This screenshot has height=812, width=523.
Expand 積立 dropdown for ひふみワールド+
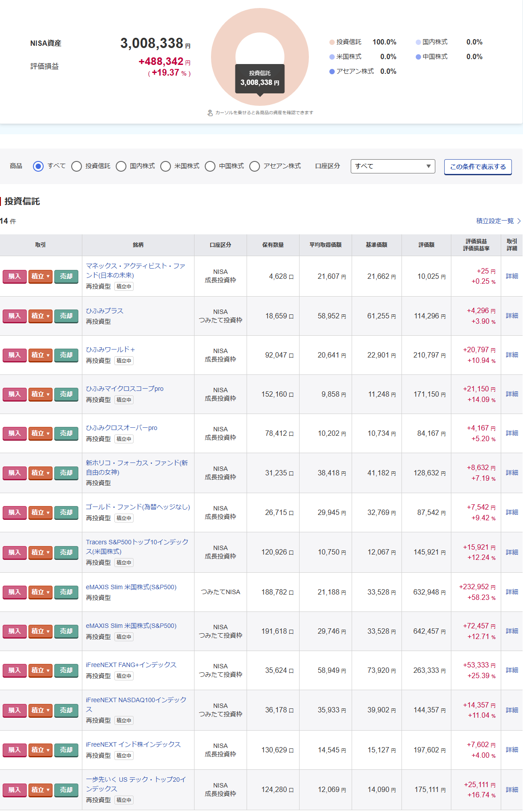[41, 355]
